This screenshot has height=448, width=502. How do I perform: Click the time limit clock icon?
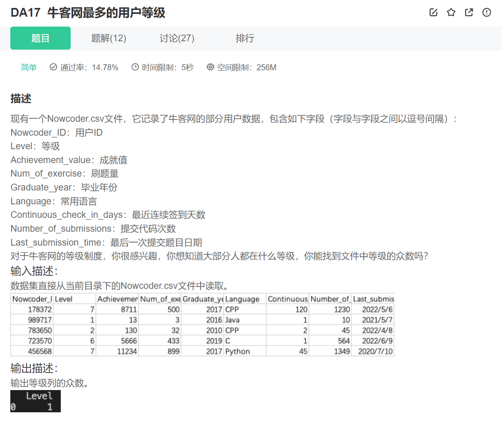(135, 67)
